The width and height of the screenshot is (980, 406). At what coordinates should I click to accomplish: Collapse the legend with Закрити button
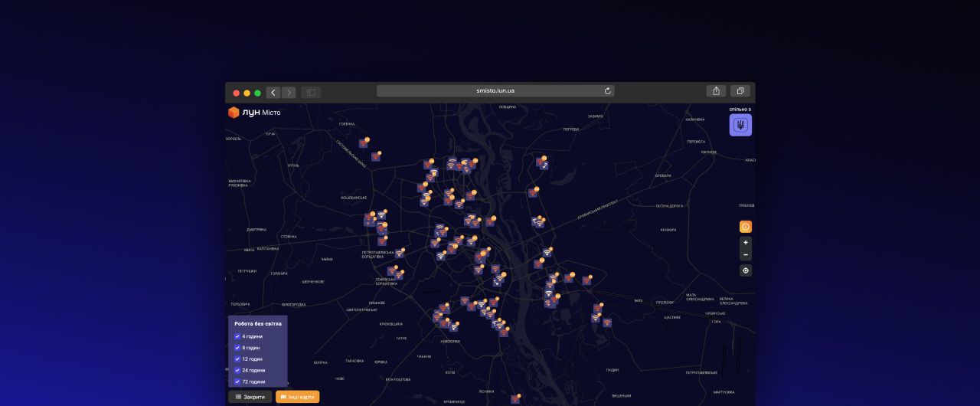coord(250,397)
